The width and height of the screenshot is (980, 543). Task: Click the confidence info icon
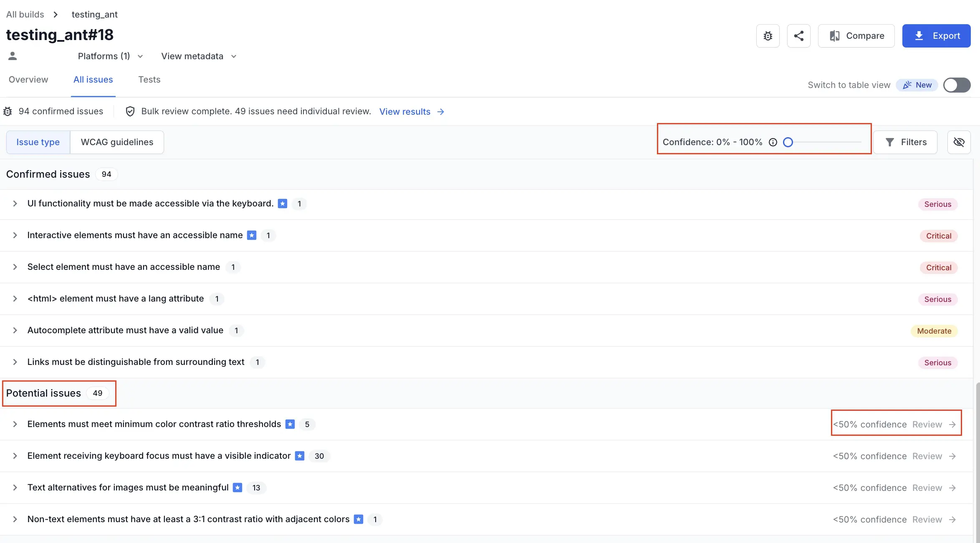tap(773, 142)
